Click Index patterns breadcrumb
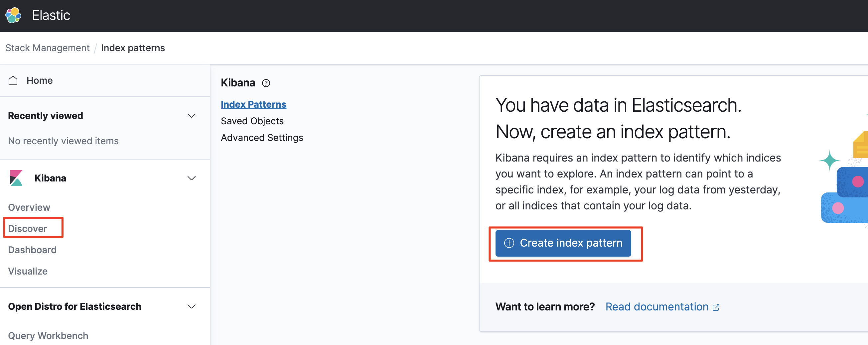 tap(133, 48)
